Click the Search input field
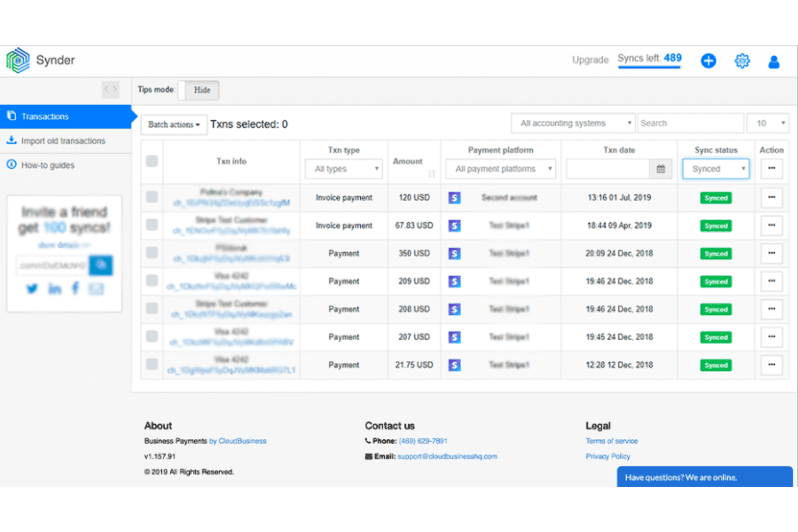The height and width of the screenshot is (532, 798). coord(691,123)
